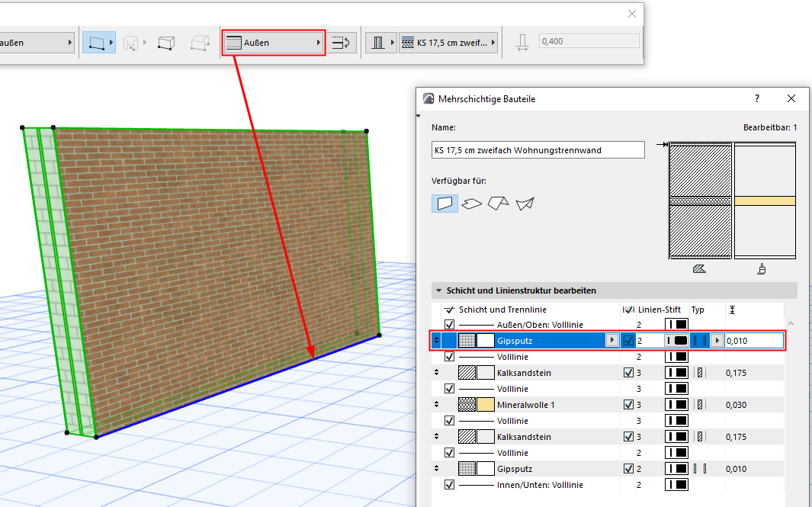Select the wall icon under Verfügbar für
Image resolution: width=812 pixels, height=507 pixels.
[445, 204]
